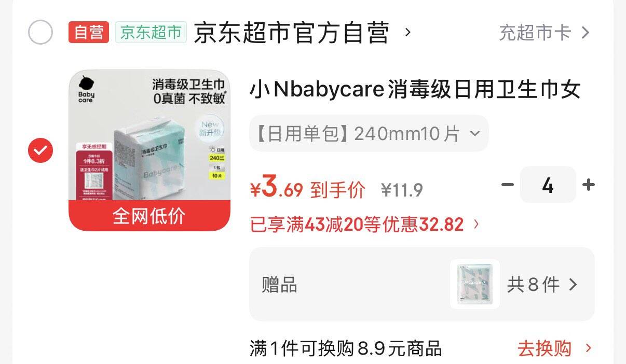Tap 去换购 button

point(554,348)
